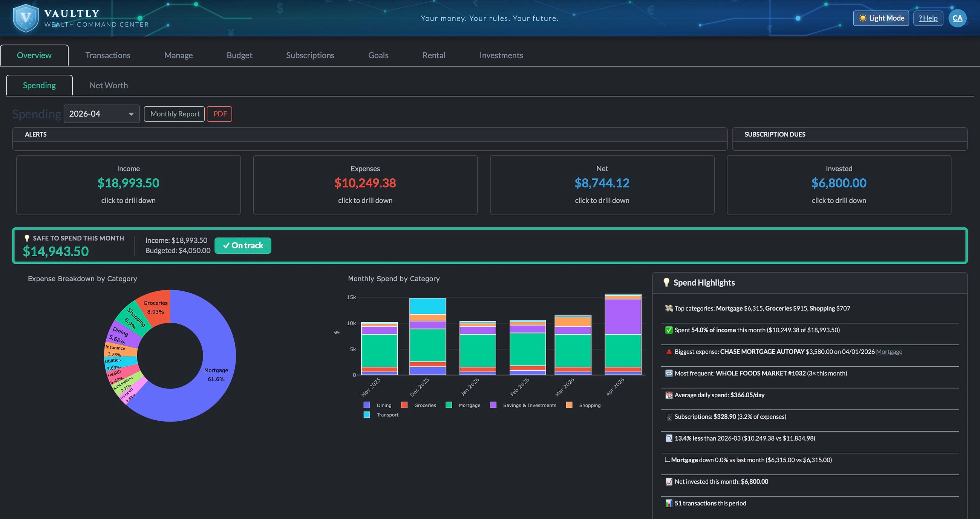Viewport: 980px width, 519px height.
Task: Expand the Expenses card drill down
Action: pos(365,185)
